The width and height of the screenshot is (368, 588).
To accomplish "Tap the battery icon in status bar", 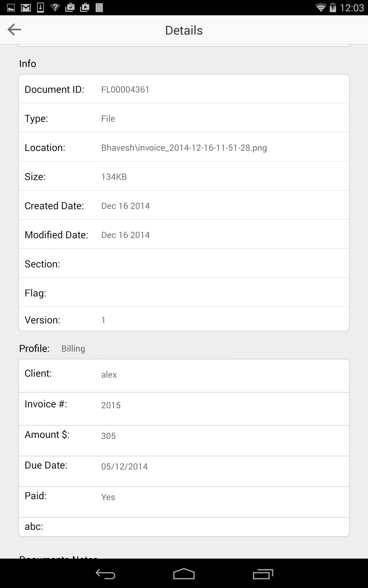I will (x=333, y=8).
